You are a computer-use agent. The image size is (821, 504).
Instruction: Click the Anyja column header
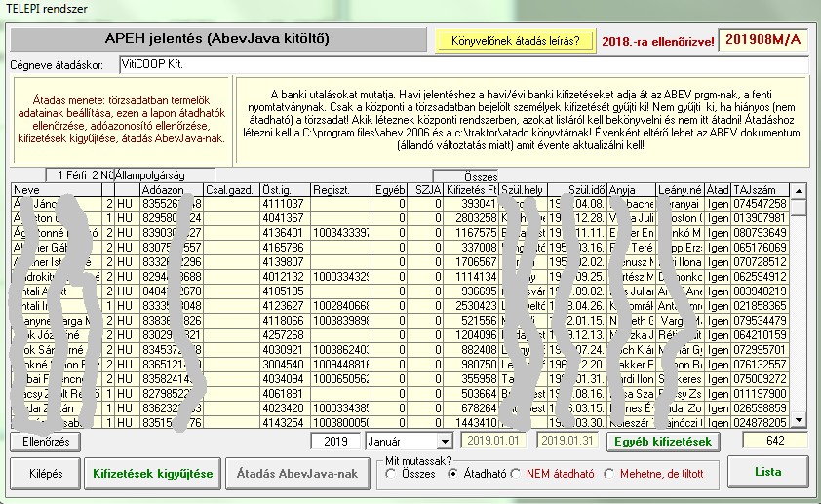pos(631,190)
